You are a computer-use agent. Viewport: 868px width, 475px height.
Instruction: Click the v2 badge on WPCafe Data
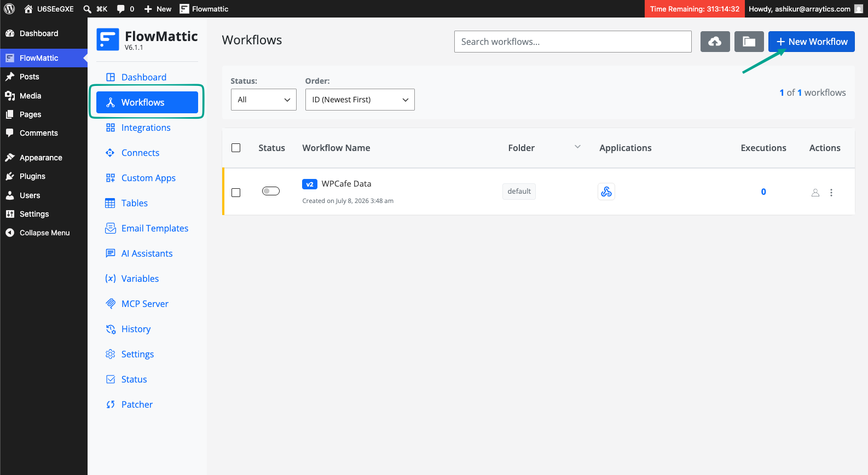[310, 184]
